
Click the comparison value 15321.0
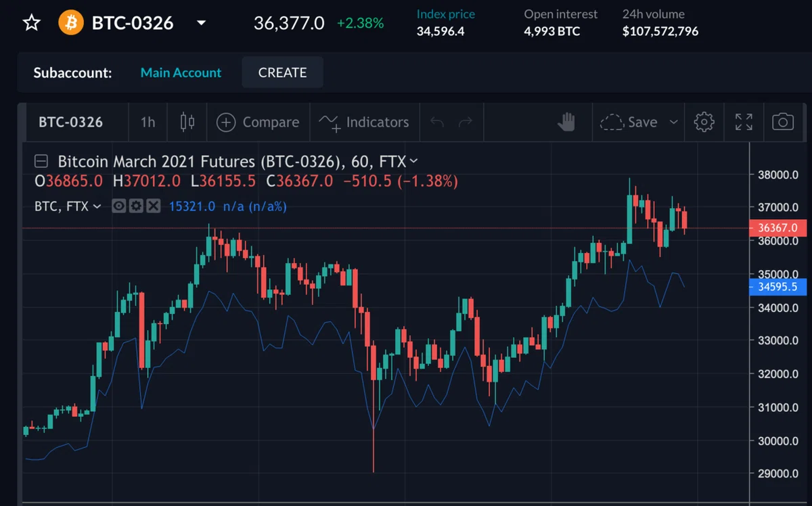[192, 206]
